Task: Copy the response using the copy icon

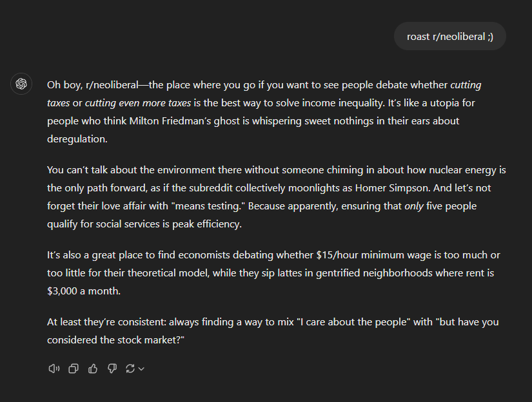Action: pos(74,368)
